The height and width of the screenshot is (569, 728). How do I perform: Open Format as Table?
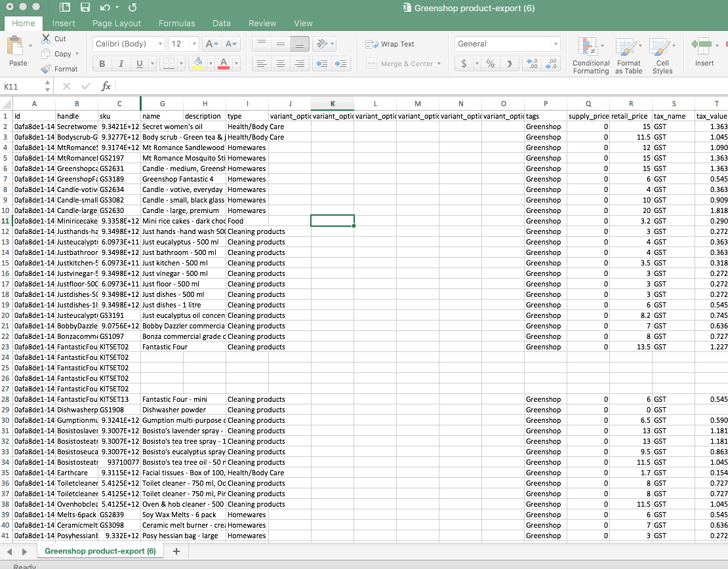click(x=629, y=56)
